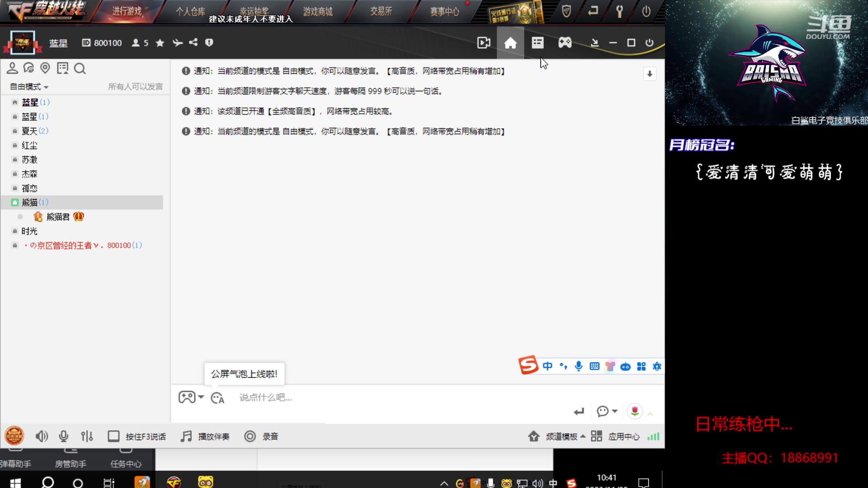Click the channel avatar 蓝星

point(22,43)
